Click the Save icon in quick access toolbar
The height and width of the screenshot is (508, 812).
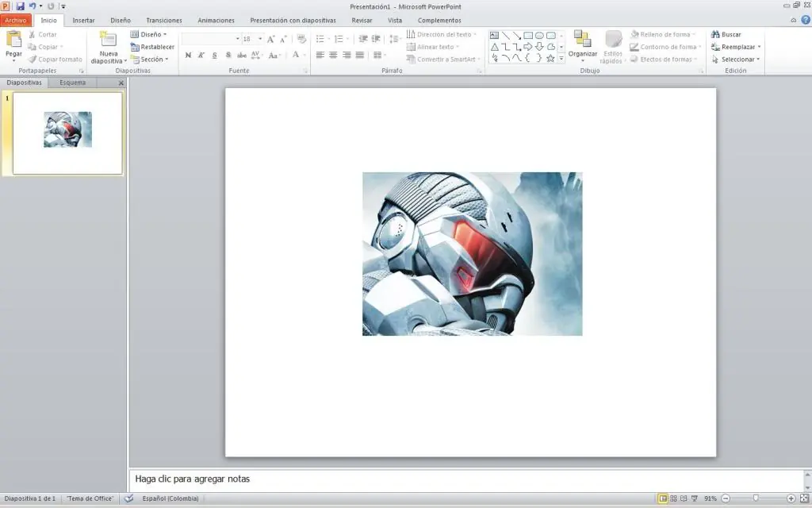coord(20,6)
